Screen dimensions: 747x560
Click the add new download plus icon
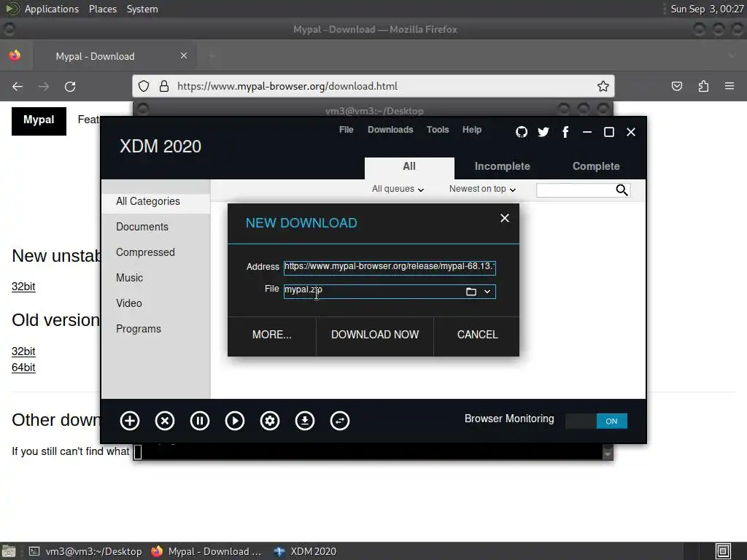coord(130,421)
